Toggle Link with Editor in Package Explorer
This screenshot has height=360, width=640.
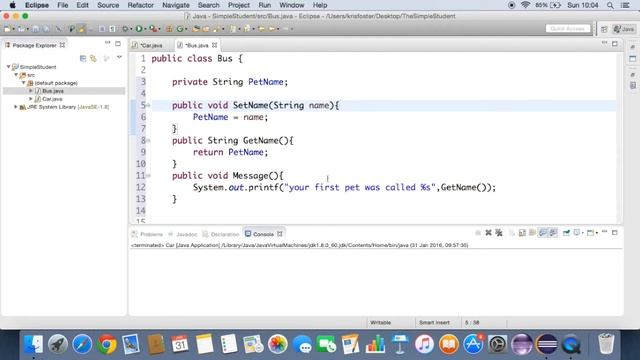[x=93, y=58]
